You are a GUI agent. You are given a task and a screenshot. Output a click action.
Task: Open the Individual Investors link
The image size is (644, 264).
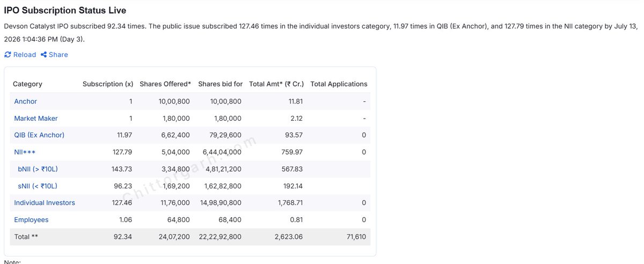pyautogui.click(x=45, y=203)
